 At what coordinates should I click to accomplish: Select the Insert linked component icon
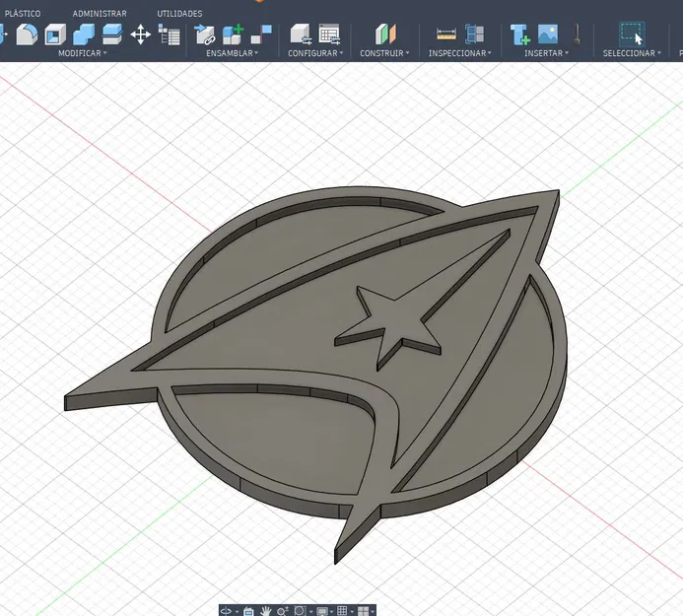pyautogui.click(x=204, y=34)
